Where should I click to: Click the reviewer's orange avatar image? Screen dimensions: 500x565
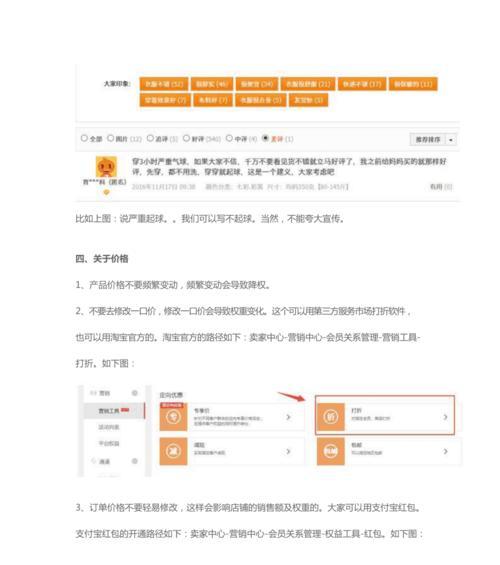tap(106, 167)
